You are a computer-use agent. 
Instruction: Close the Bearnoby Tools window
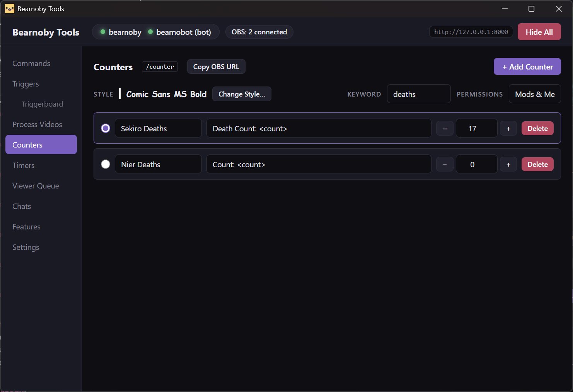click(559, 8)
